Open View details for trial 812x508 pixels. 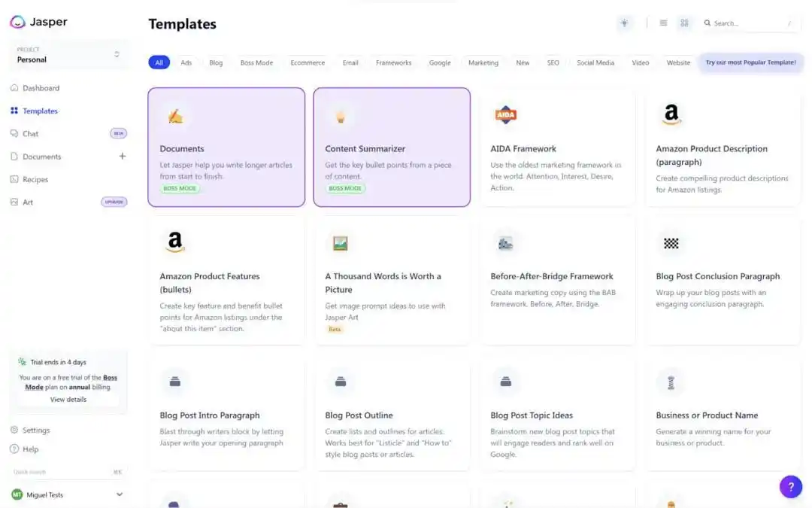[68, 400]
